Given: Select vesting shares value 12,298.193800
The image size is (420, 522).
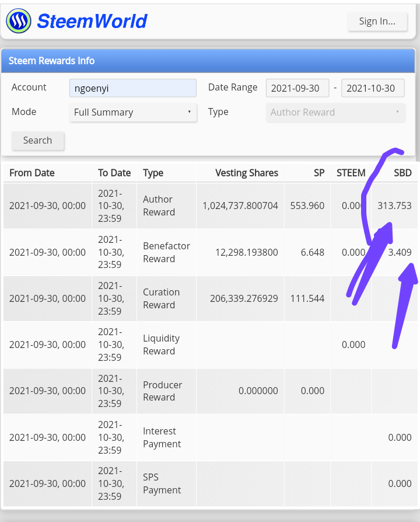Looking at the screenshot, I should [x=246, y=252].
